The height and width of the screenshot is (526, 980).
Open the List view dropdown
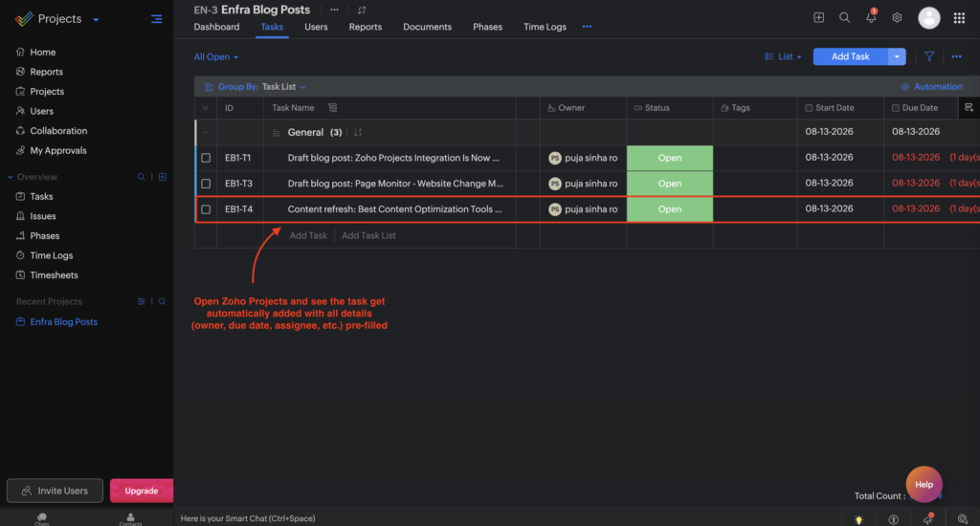[783, 56]
